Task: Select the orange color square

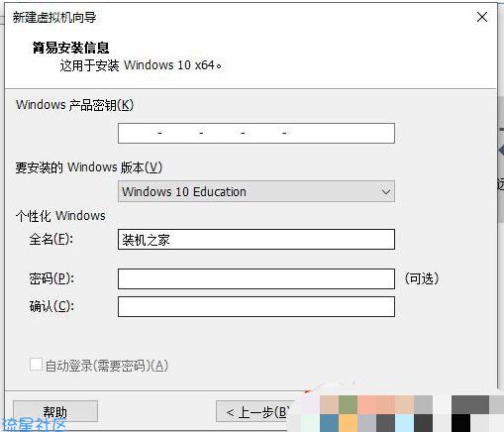Action: click(x=348, y=423)
